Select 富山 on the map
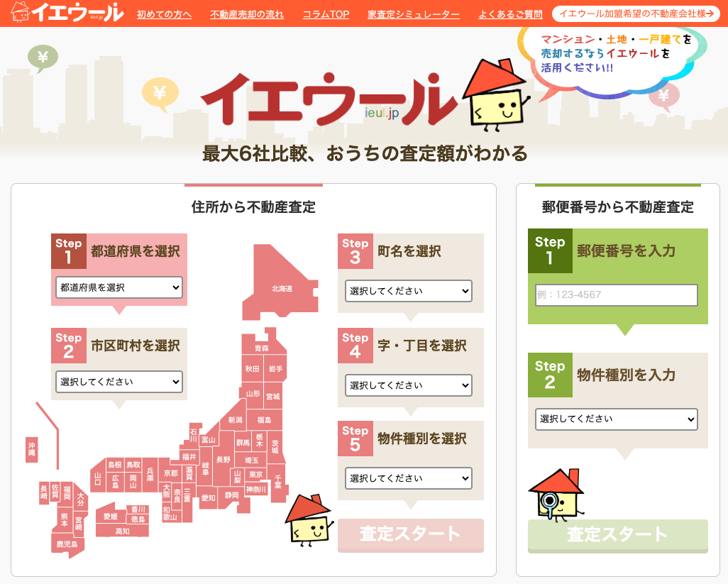 pos(208,440)
